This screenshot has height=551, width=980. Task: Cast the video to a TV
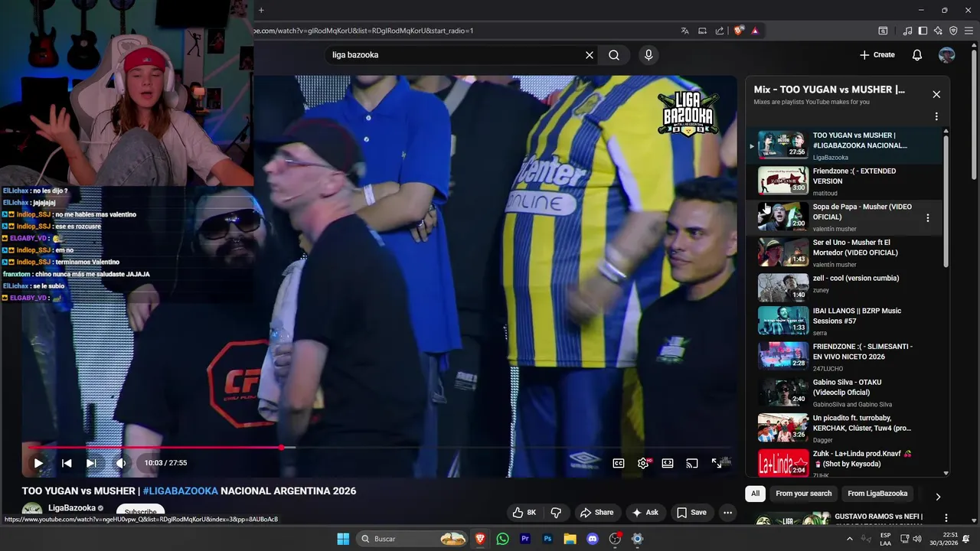(692, 463)
